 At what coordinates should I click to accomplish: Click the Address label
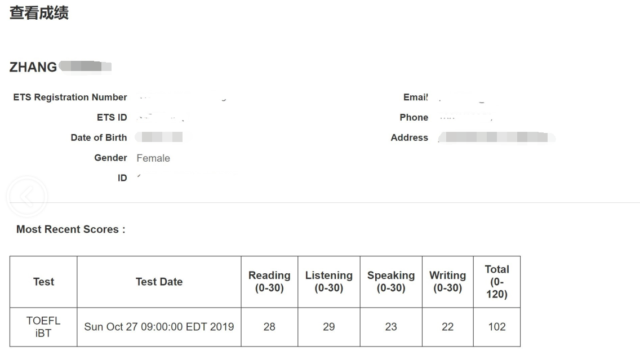tap(410, 137)
